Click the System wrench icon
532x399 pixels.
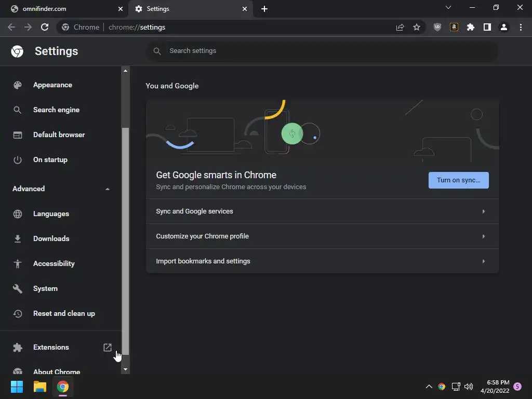click(17, 289)
